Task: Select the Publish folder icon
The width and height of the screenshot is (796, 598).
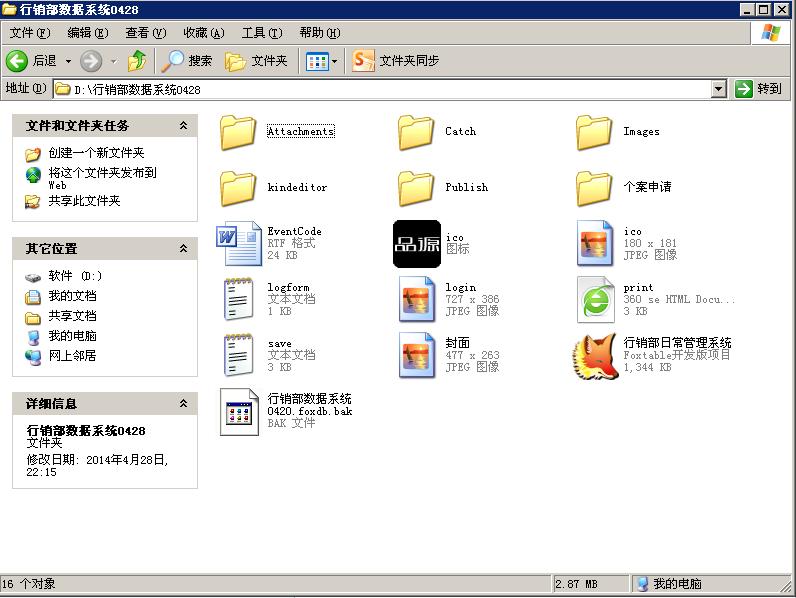Action: coord(416,188)
